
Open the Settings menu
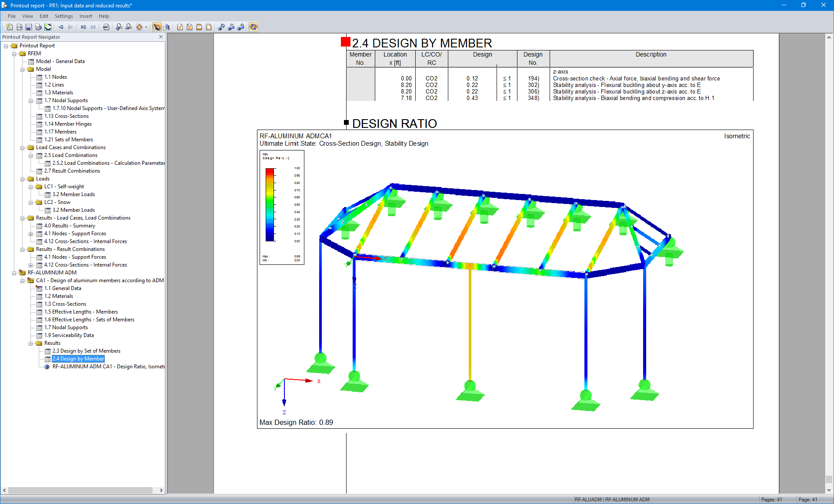[x=64, y=16]
